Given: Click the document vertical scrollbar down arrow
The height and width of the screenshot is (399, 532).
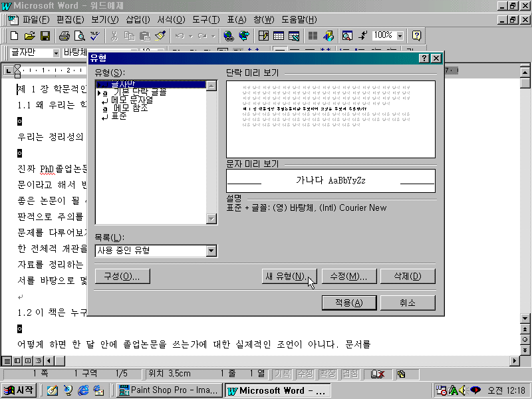Looking at the screenshot, I should coord(525,319).
